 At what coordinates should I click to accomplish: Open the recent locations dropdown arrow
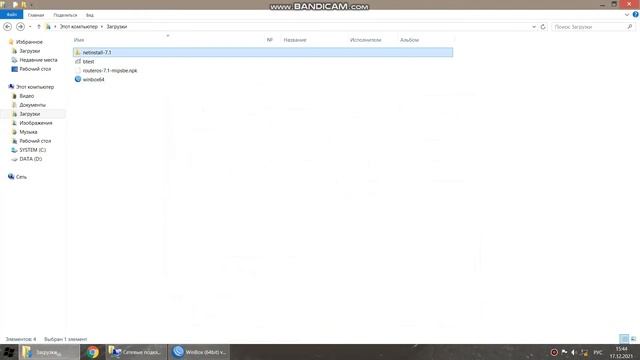(30, 27)
